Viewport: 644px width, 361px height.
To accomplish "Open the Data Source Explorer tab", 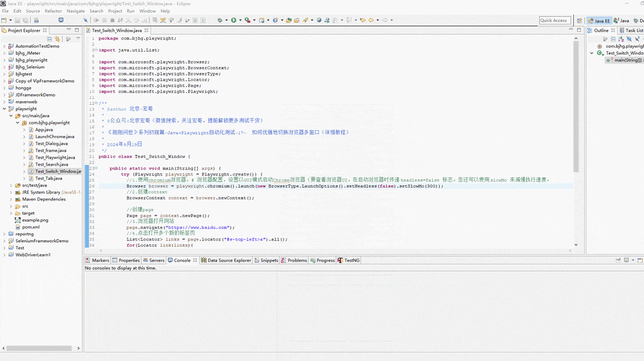I will (226, 260).
